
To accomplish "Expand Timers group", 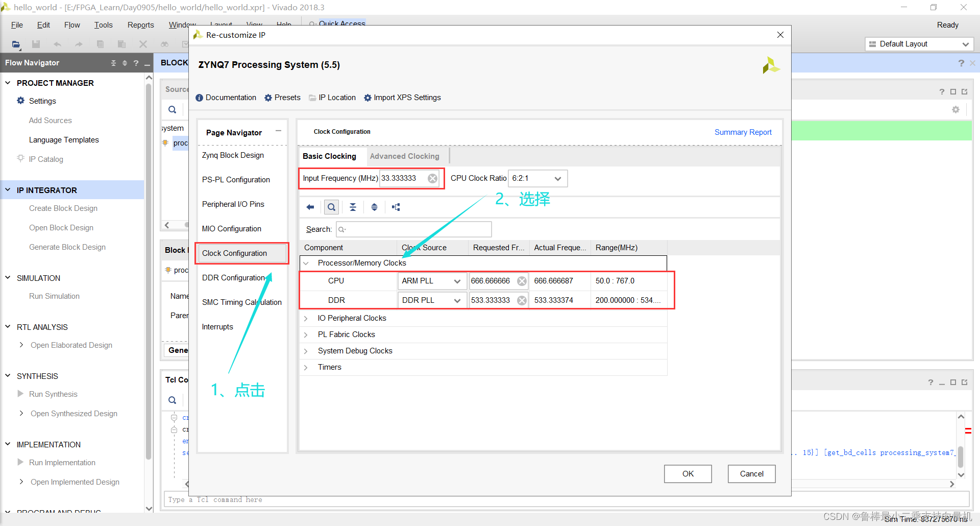I will tap(306, 367).
